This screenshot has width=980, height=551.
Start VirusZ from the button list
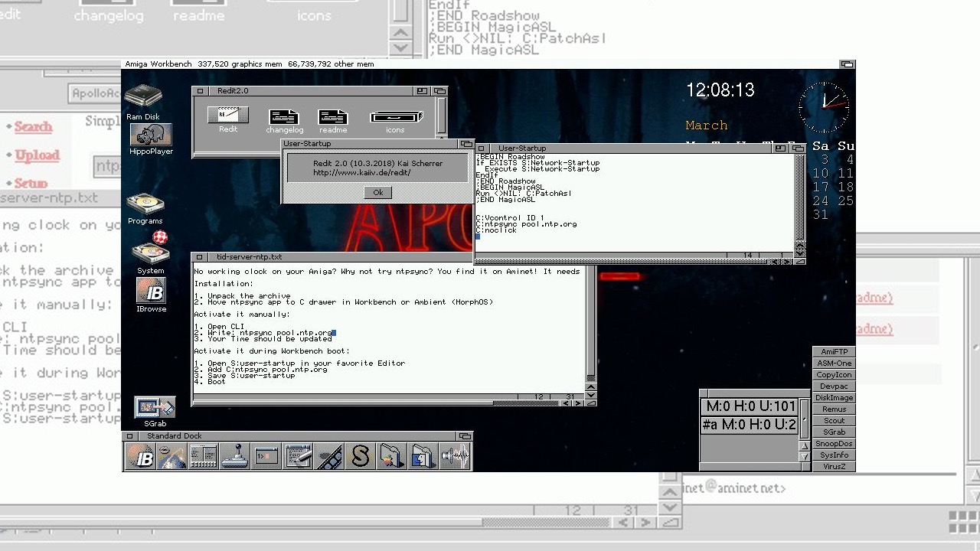(834, 467)
